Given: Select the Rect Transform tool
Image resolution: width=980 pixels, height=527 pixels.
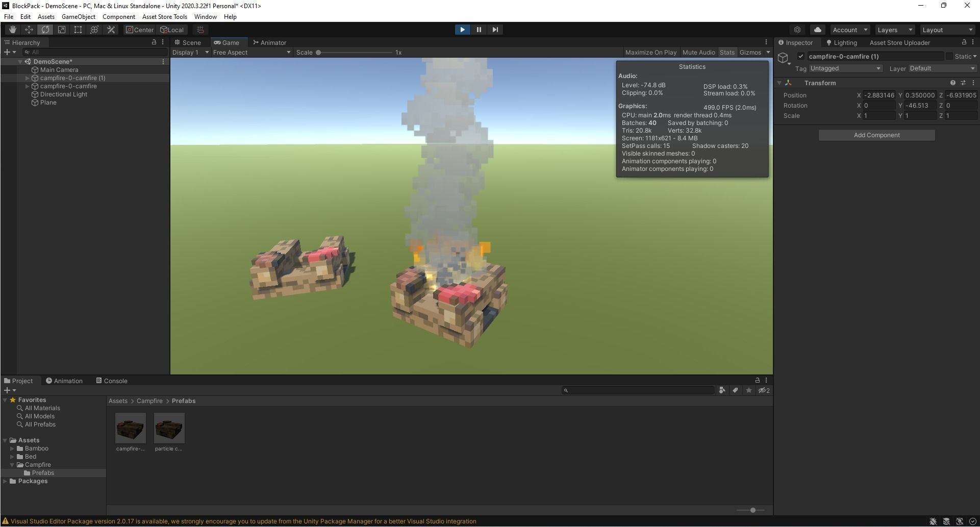Looking at the screenshot, I should pos(78,29).
